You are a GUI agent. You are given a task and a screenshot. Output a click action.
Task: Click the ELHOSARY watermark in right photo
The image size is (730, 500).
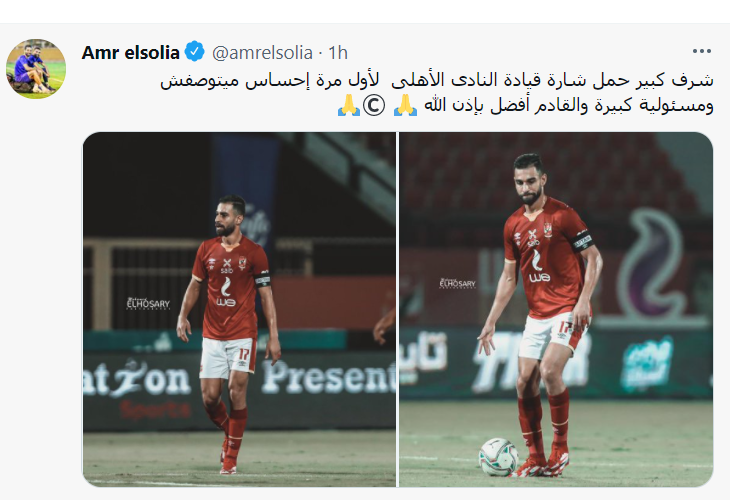point(458,283)
